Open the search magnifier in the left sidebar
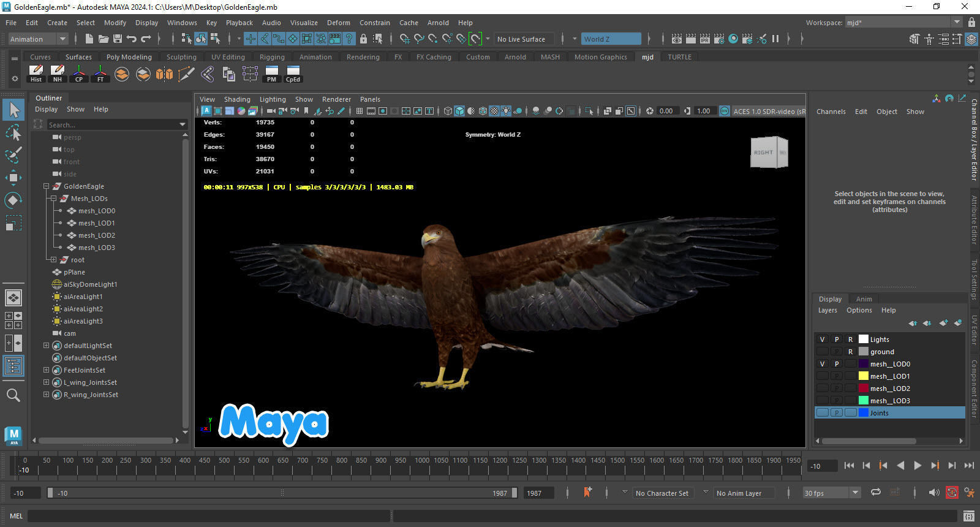 tap(13, 395)
